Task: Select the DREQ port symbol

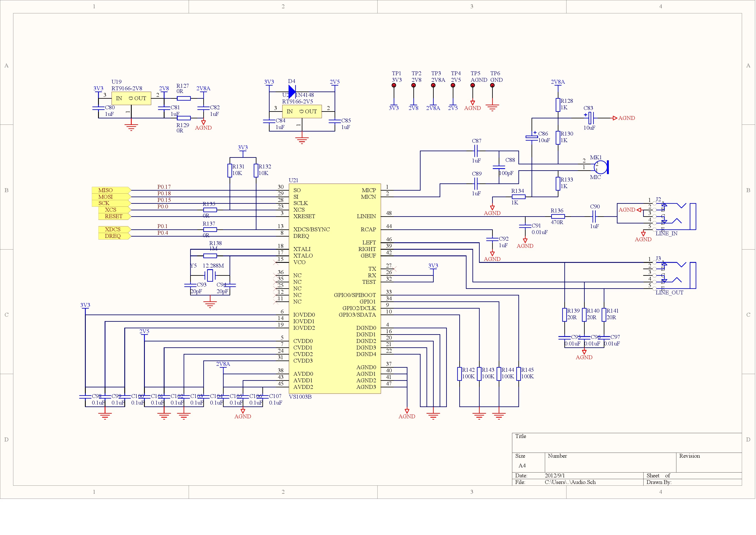Action: click(x=115, y=236)
